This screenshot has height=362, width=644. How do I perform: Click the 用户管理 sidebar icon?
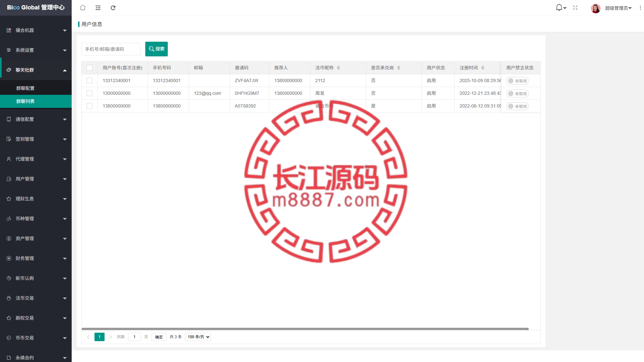9,179
